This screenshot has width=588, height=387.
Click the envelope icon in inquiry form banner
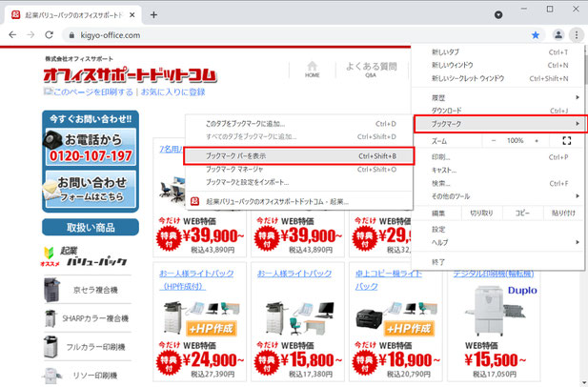[x=50, y=190]
